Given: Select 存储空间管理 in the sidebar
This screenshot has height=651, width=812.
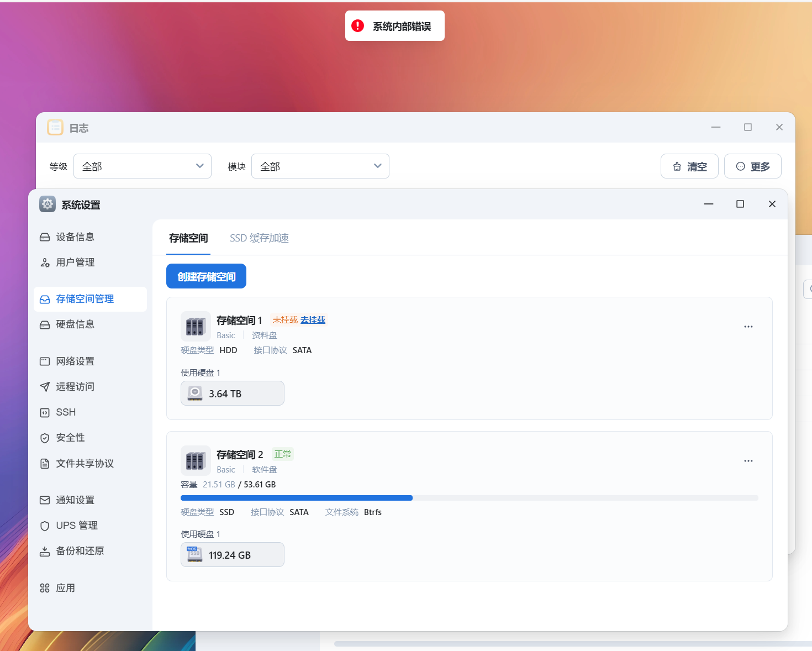Looking at the screenshot, I should tap(90, 299).
